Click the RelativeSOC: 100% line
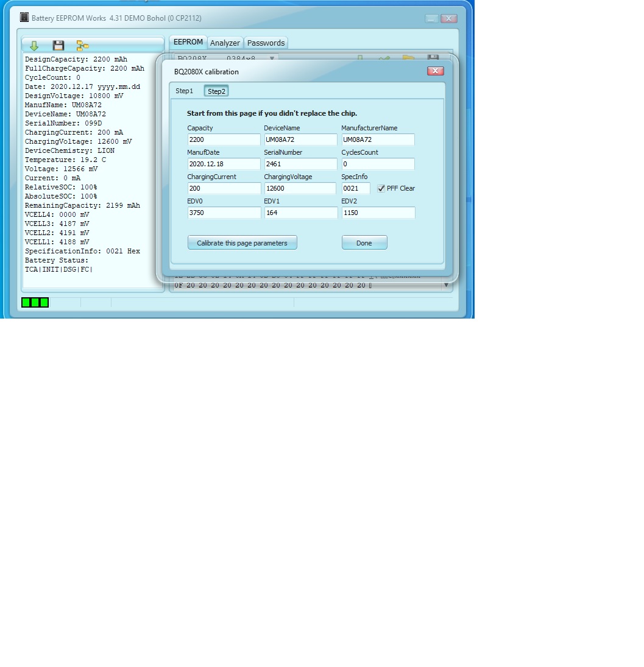This screenshot has width=644, height=667. coord(61,187)
